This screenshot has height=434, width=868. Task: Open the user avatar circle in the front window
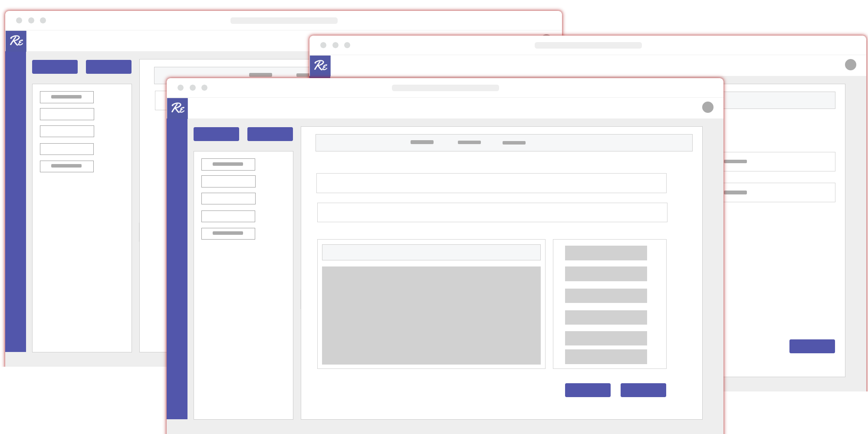[708, 107]
